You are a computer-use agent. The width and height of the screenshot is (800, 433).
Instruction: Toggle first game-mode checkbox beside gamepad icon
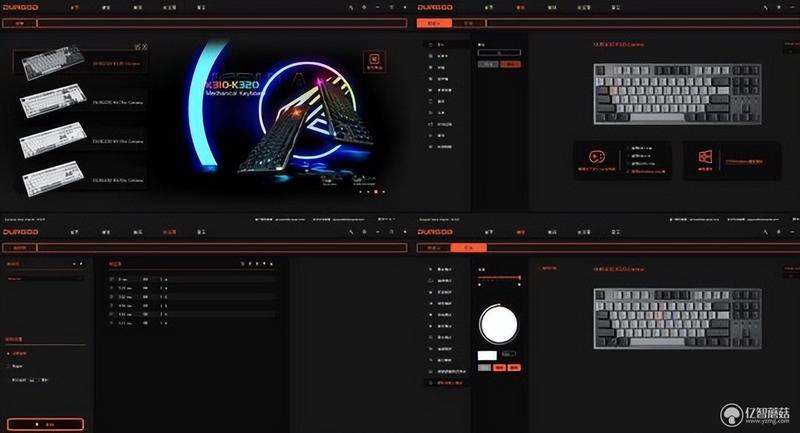629,148
